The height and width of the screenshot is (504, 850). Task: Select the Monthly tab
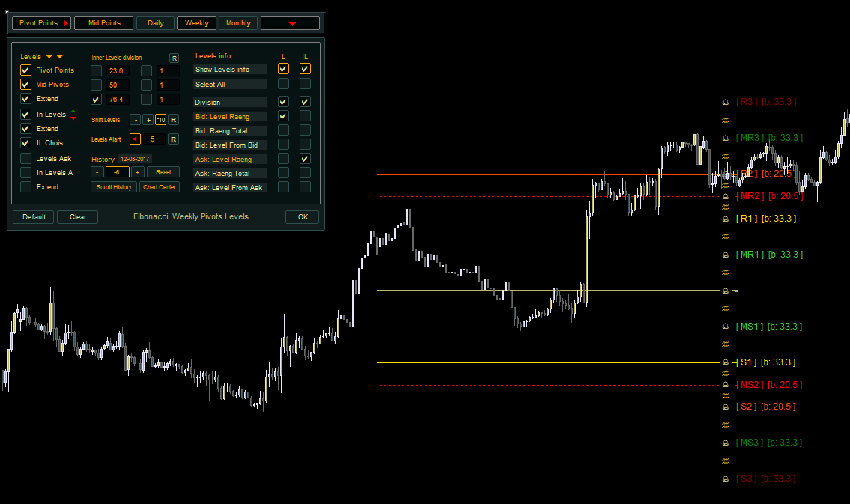point(238,23)
